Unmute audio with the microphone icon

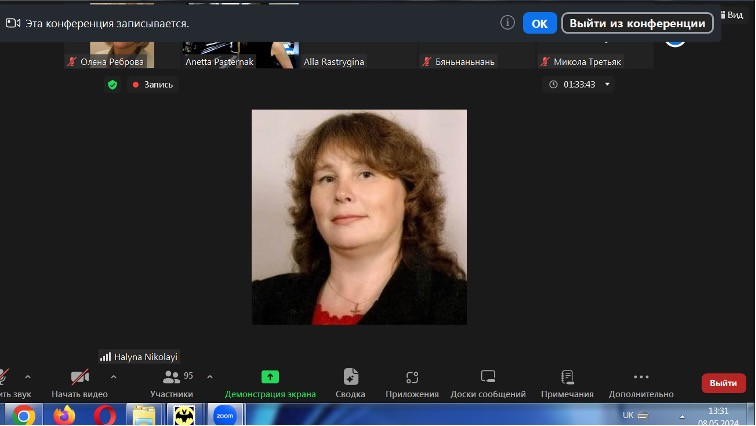click(x=4, y=377)
